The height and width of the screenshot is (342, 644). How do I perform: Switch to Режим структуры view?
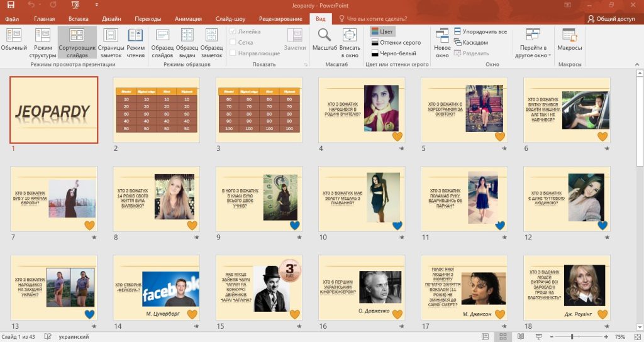click(x=43, y=43)
